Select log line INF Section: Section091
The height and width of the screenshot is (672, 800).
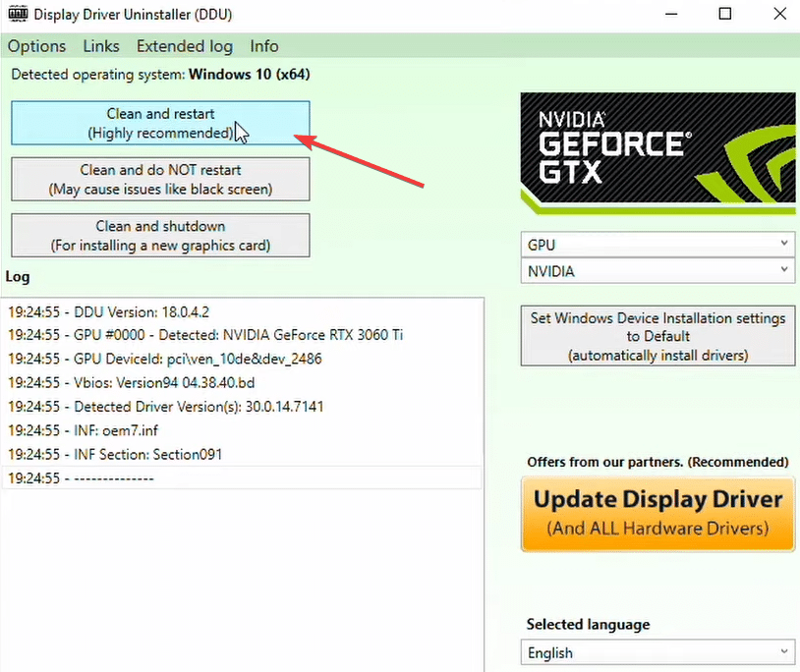[x=242, y=454]
